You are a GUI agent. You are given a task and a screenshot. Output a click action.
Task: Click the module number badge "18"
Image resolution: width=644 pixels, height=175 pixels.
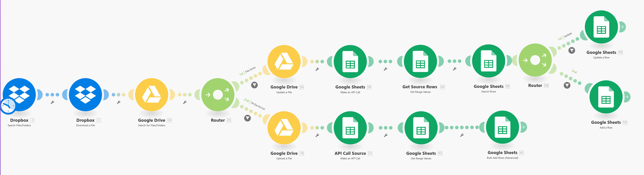click(x=302, y=153)
